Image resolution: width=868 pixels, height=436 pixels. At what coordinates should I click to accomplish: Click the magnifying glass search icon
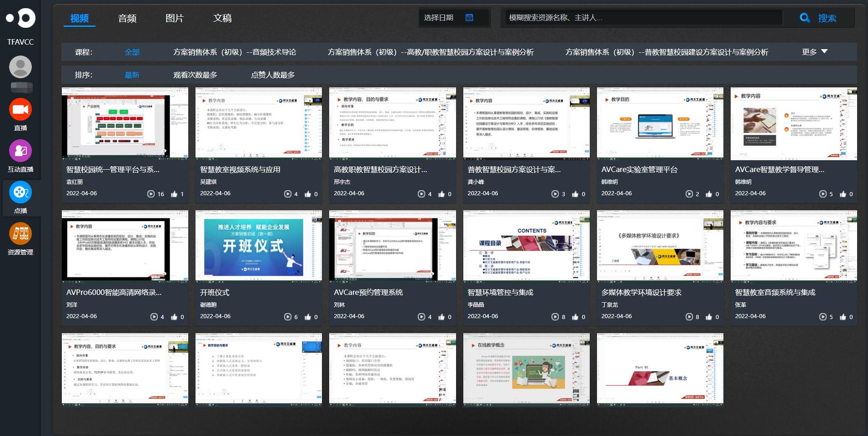804,17
